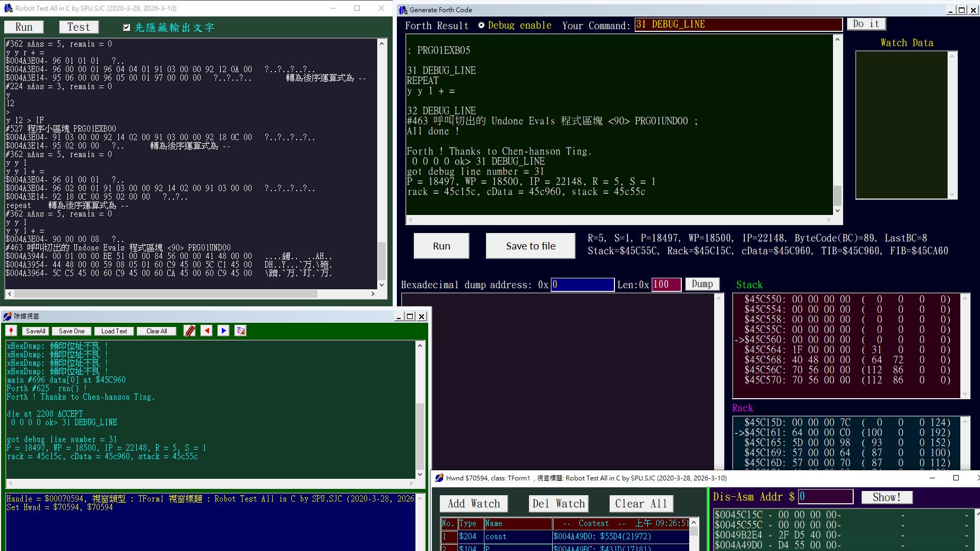Screen dimensions: 980x551
Task: Click stack row $45C564 with value 31
Action: coord(847,350)
